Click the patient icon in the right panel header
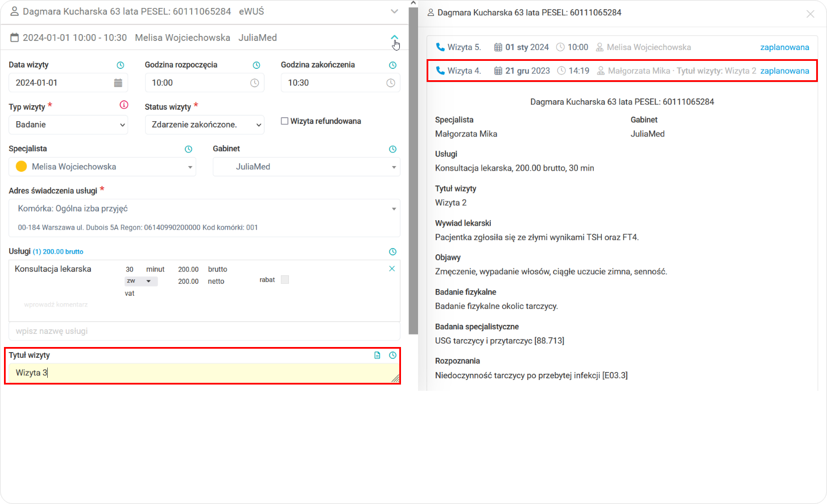This screenshot has width=827, height=504. [x=431, y=13]
